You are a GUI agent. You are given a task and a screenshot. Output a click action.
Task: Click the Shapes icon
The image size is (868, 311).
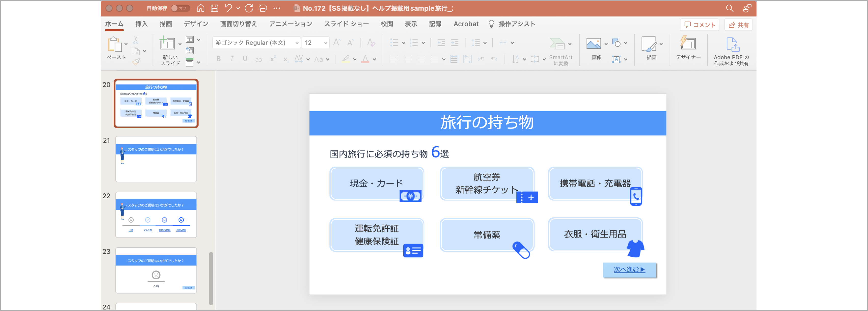point(616,43)
